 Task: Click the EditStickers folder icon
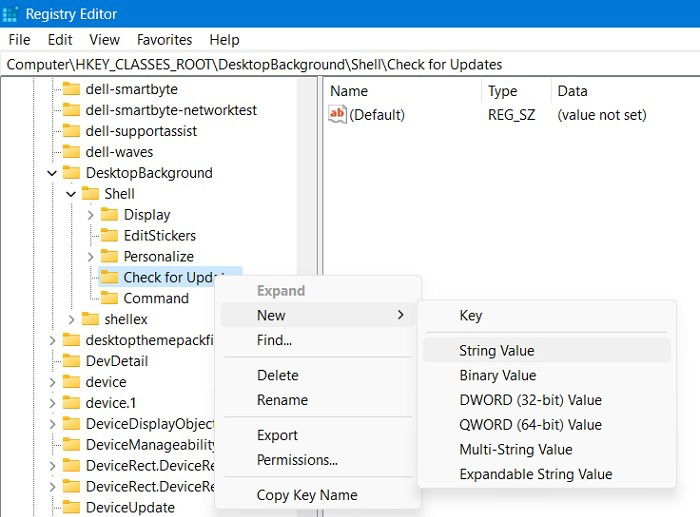(x=109, y=235)
